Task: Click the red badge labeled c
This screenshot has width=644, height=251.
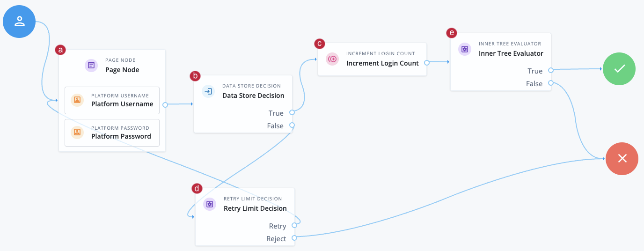Action: (319, 44)
